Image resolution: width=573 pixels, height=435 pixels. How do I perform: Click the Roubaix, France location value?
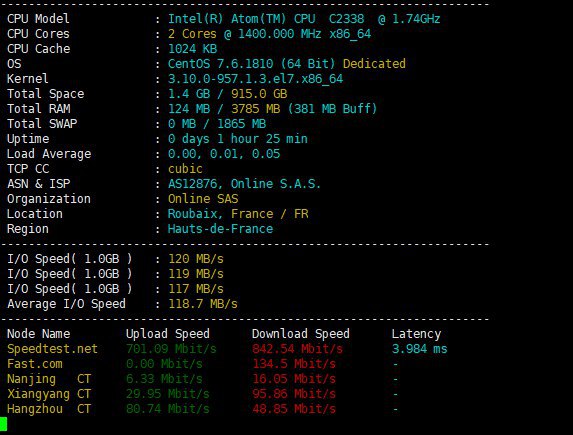(x=238, y=214)
